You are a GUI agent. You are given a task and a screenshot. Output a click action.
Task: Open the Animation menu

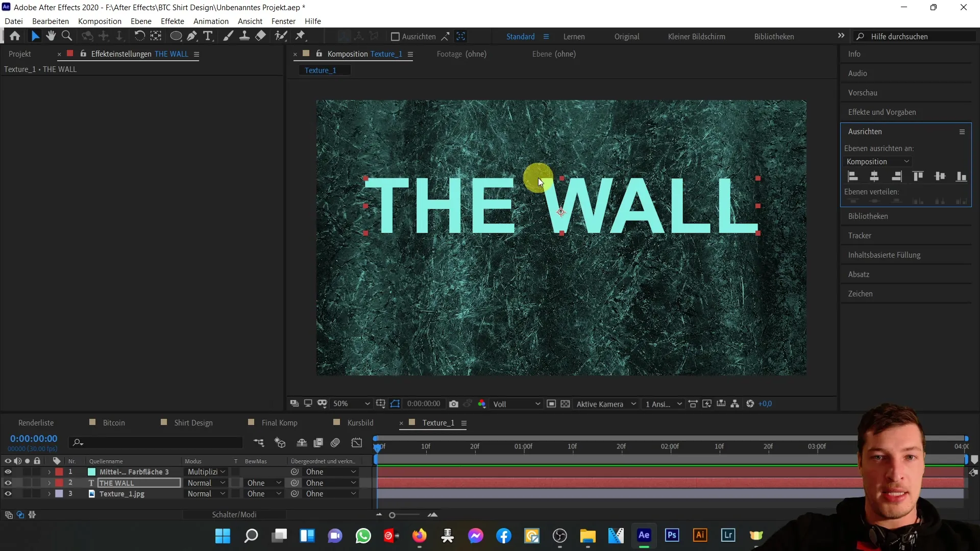coord(211,21)
